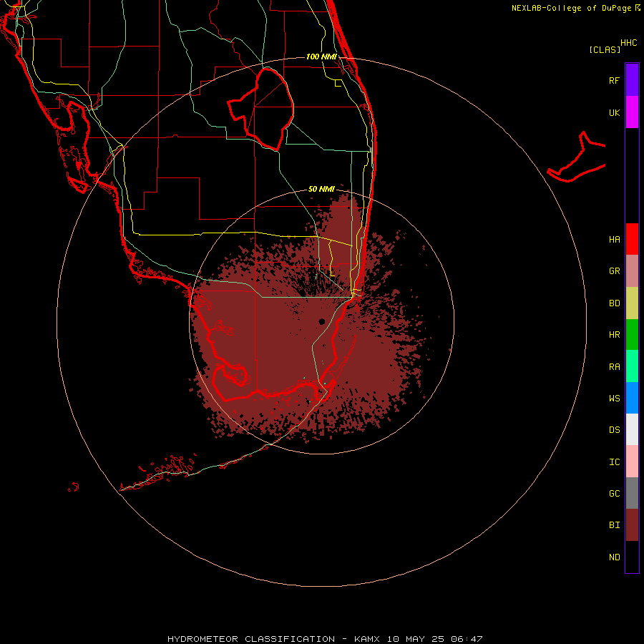The image size is (644, 644).
Task: Click the HR legend label
Action: [614, 335]
